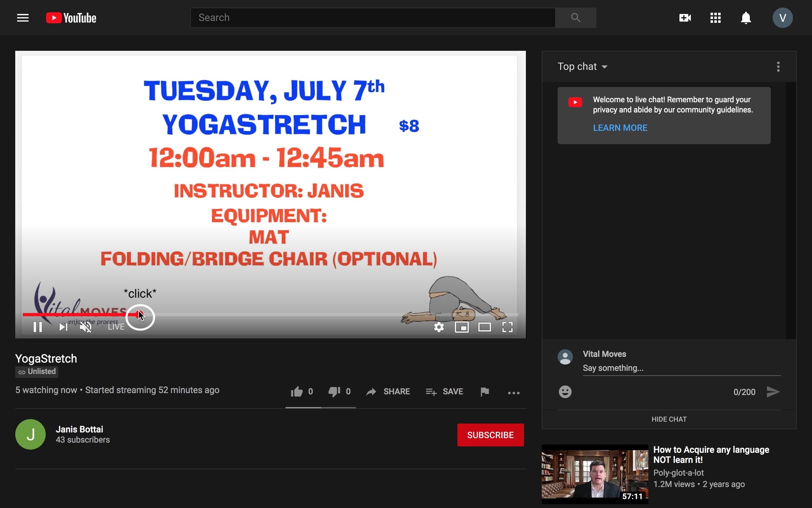Click the 0/200 character counter

(x=744, y=392)
